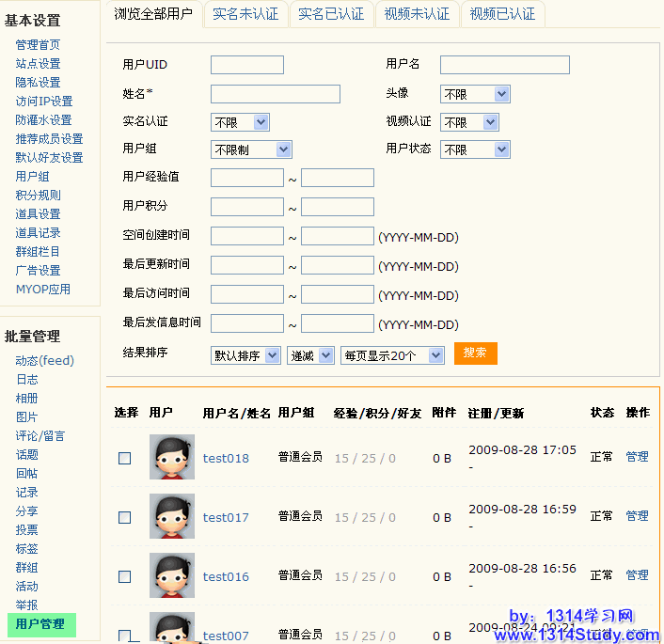Screen dimensions: 664x644
Task: Click the test016 user avatar
Action: (172, 575)
